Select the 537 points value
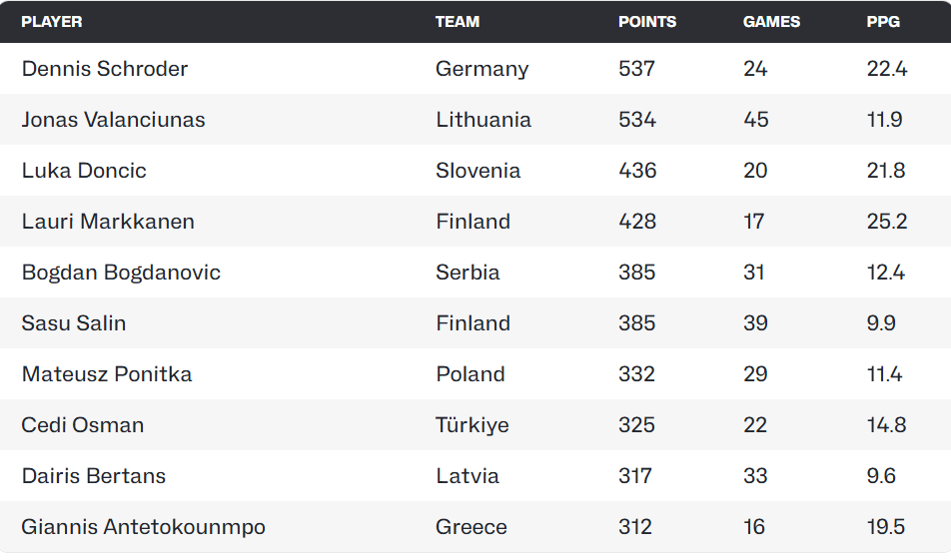Screen dimensions: 951x560 (637, 69)
